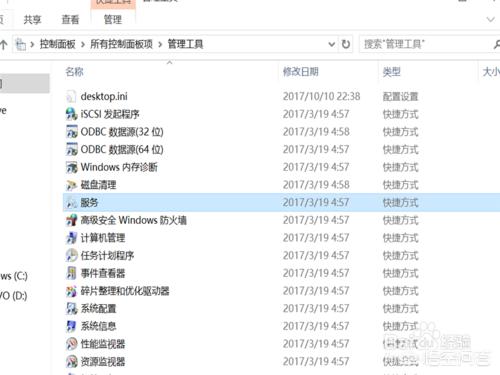
Task: Click the date 2017/10/10 22:38
Action: 322,97
